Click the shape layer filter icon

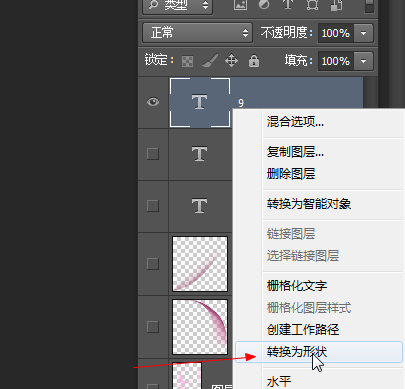tap(312, 5)
